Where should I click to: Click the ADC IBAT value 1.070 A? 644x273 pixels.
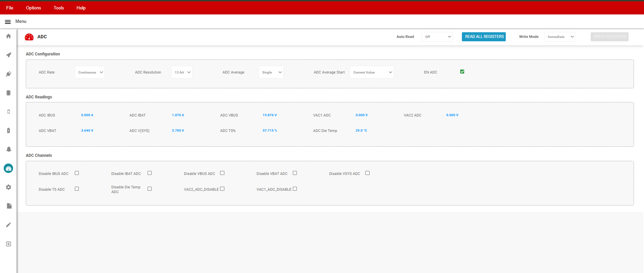(178, 115)
